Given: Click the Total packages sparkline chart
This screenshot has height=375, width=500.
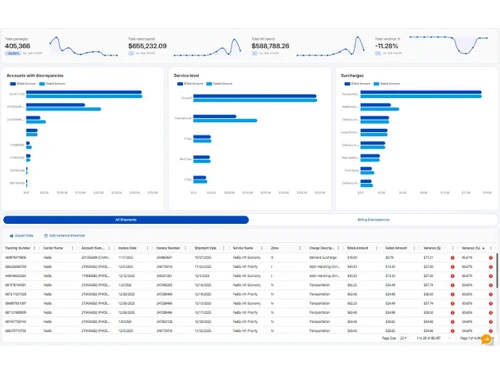Looking at the screenshot, I should pos(84,46).
